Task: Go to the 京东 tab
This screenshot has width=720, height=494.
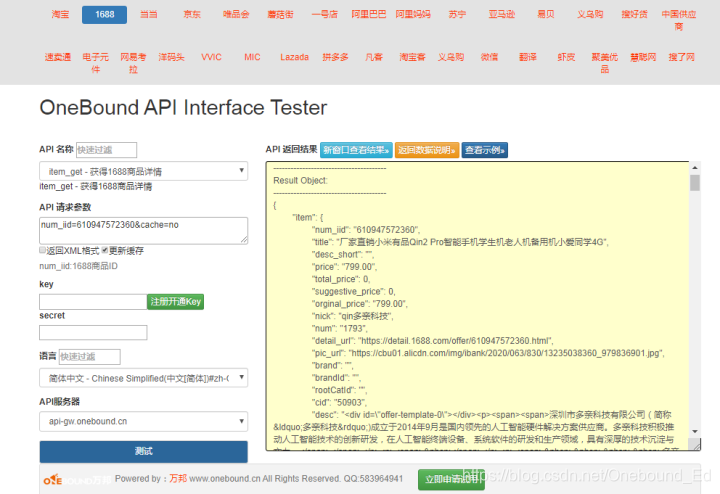Action: click(192, 15)
